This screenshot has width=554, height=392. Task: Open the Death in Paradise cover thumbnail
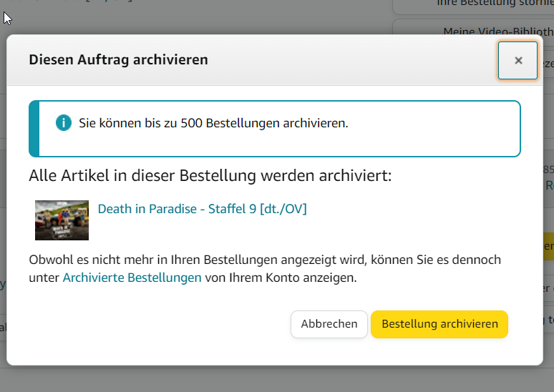[x=62, y=220]
